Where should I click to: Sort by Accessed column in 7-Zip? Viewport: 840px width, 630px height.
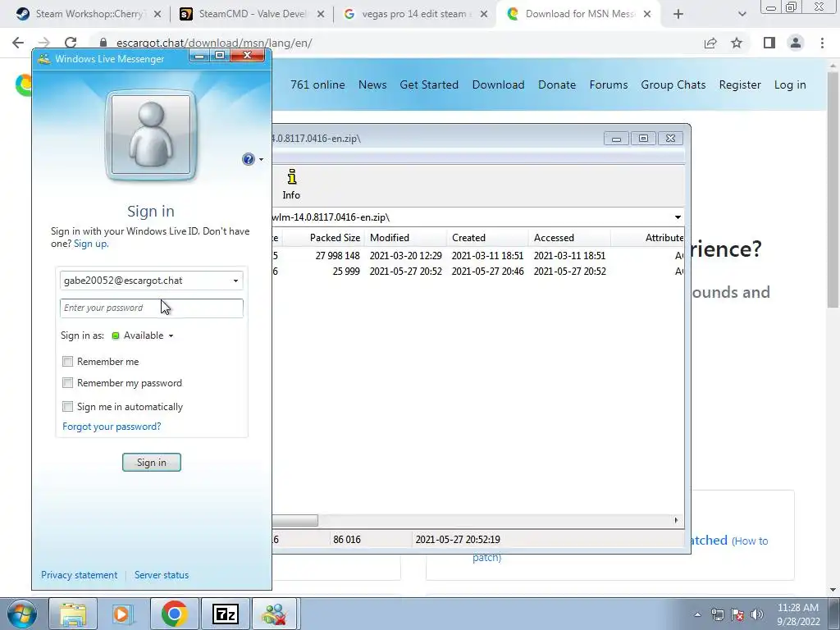(x=569, y=238)
